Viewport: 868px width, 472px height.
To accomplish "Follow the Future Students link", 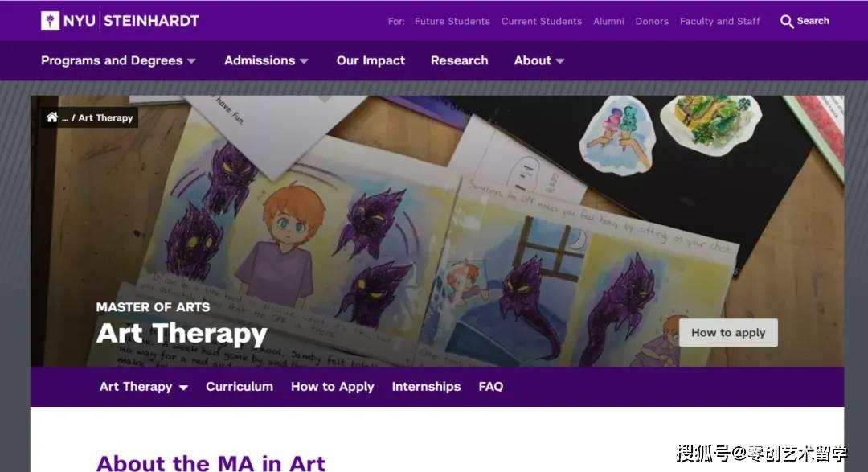I will pos(452,21).
